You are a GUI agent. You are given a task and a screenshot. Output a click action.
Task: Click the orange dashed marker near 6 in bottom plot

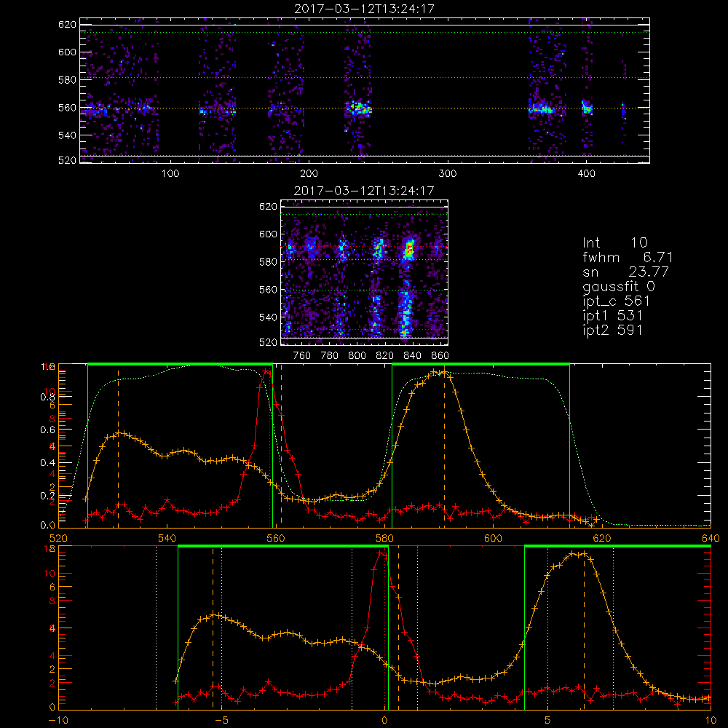[x=584, y=628]
